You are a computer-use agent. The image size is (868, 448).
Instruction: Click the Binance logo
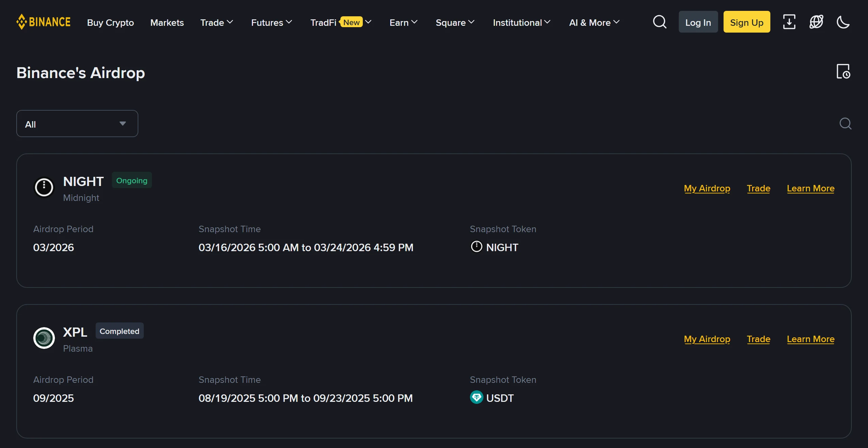click(43, 22)
